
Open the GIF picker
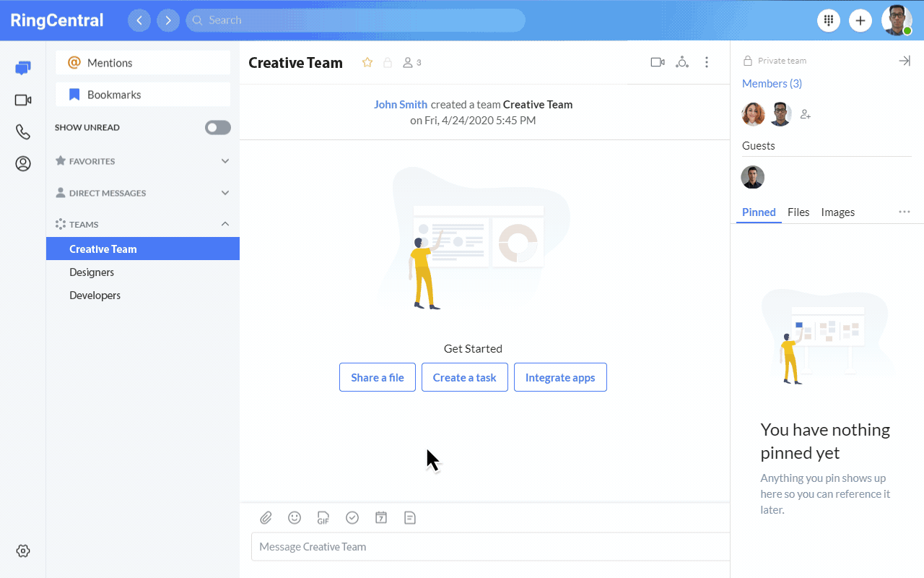[323, 518]
